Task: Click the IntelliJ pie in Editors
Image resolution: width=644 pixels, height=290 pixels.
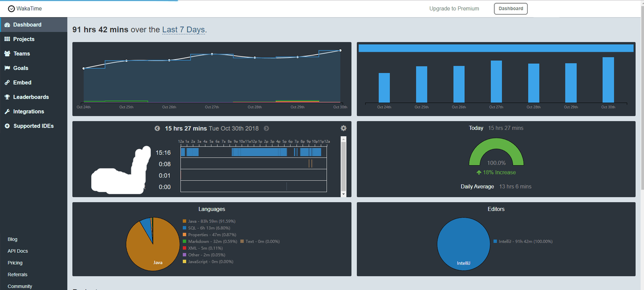Action: pyautogui.click(x=464, y=244)
